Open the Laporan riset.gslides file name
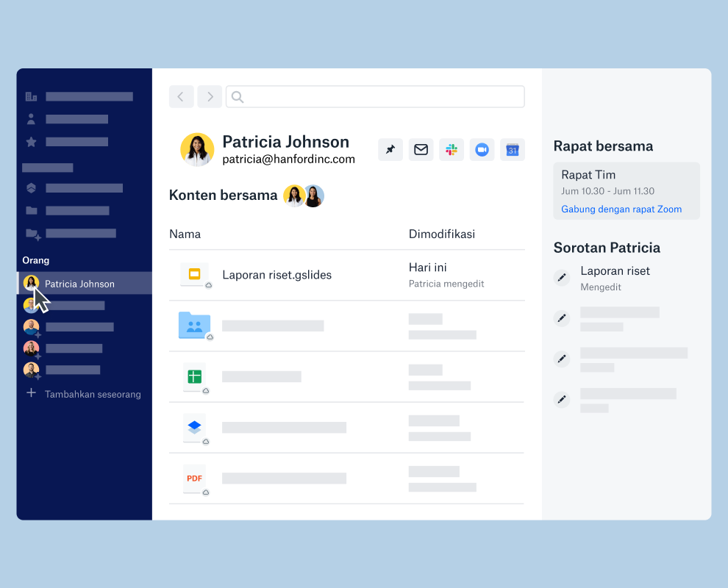The width and height of the screenshot is (728, 588). pos(276,275)
